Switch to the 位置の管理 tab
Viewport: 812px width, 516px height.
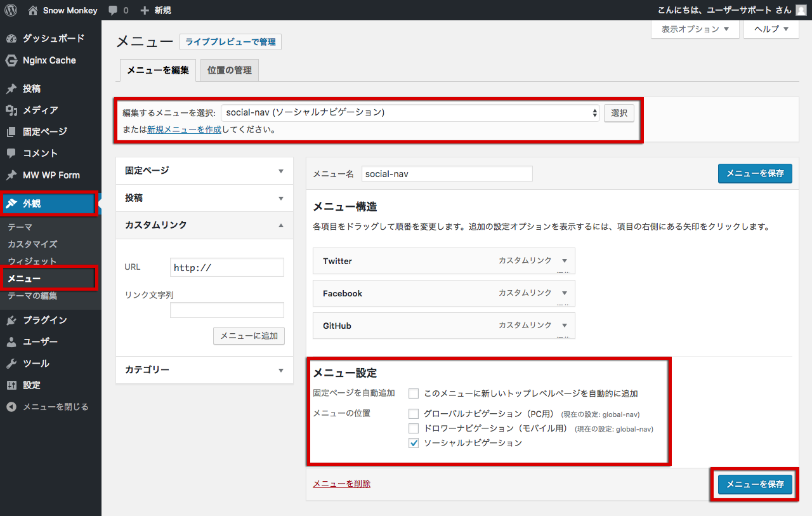(230, 70)
